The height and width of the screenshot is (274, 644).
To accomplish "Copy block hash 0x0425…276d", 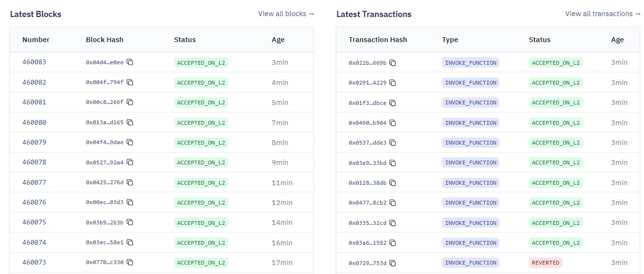I will [x=130, y=182].
